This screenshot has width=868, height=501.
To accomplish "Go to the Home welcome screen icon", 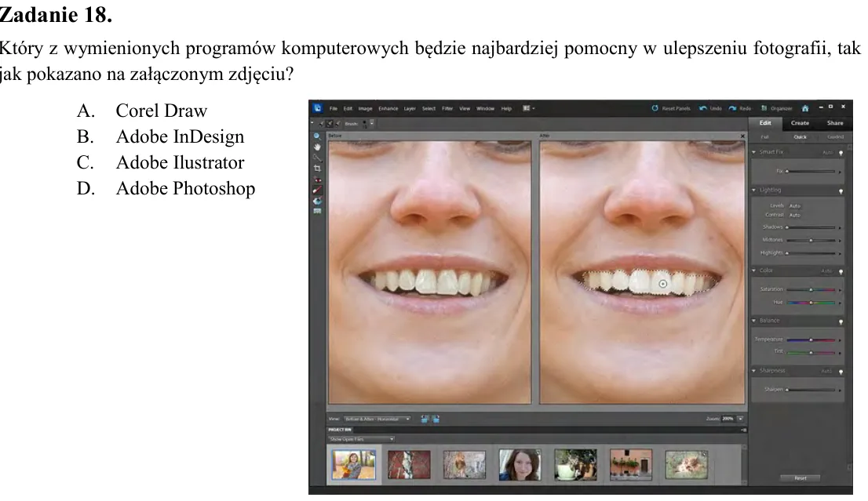I will (x=805, y=108).
